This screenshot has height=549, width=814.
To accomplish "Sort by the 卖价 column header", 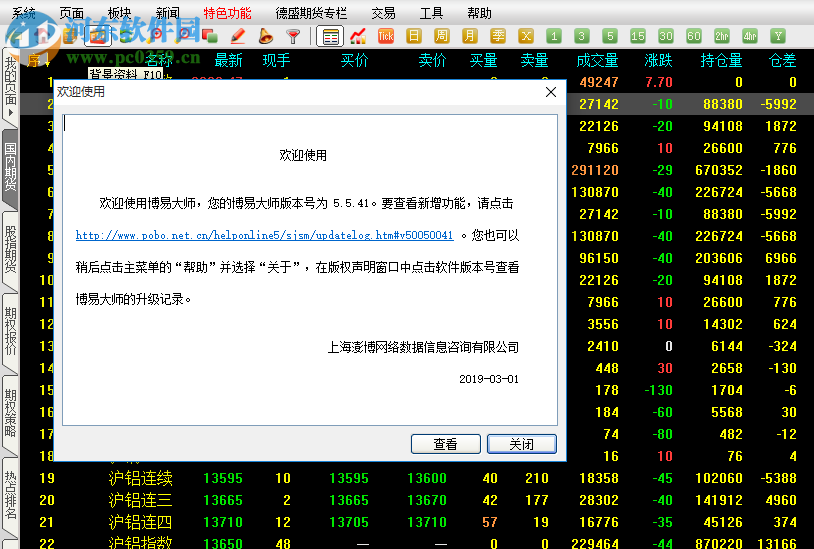I will click(432, 61).
